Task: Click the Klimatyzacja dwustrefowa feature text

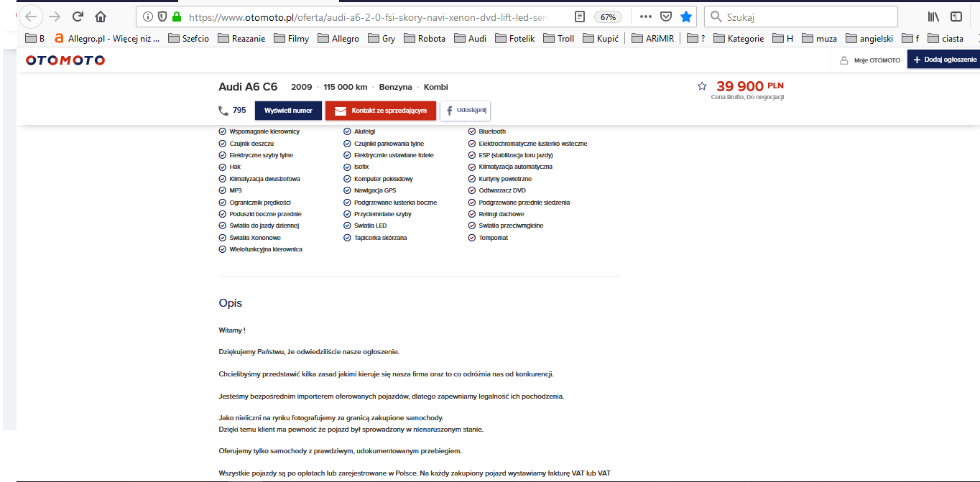Action: 265,179
